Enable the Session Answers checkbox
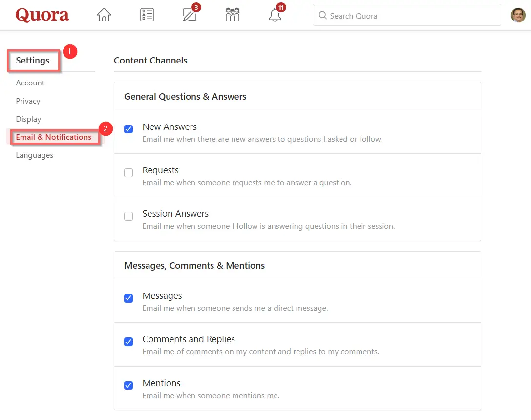Screen dimensions: 531x420 [x=128, y=216]
